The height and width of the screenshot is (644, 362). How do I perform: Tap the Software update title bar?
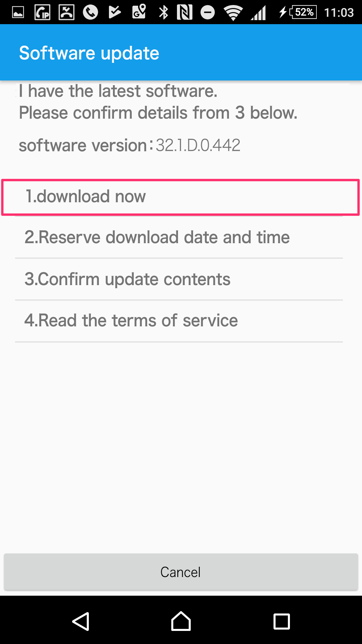coord(181,52)
